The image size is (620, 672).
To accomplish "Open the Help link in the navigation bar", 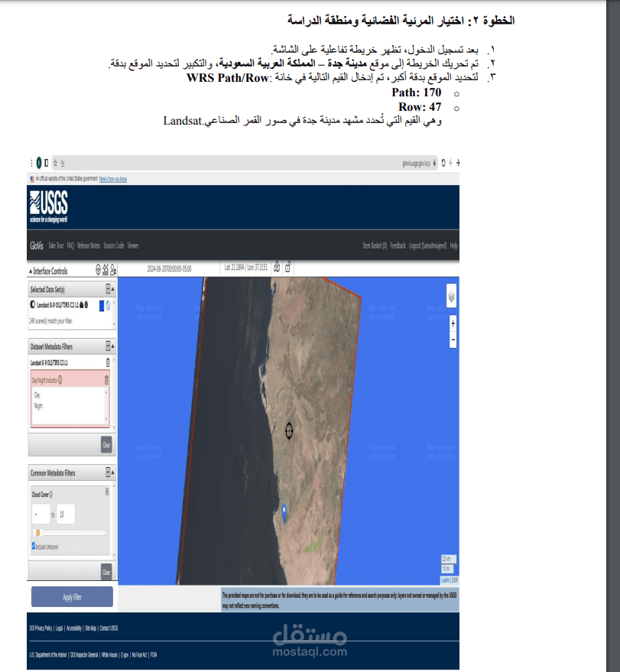I will [x=454, y=245].
